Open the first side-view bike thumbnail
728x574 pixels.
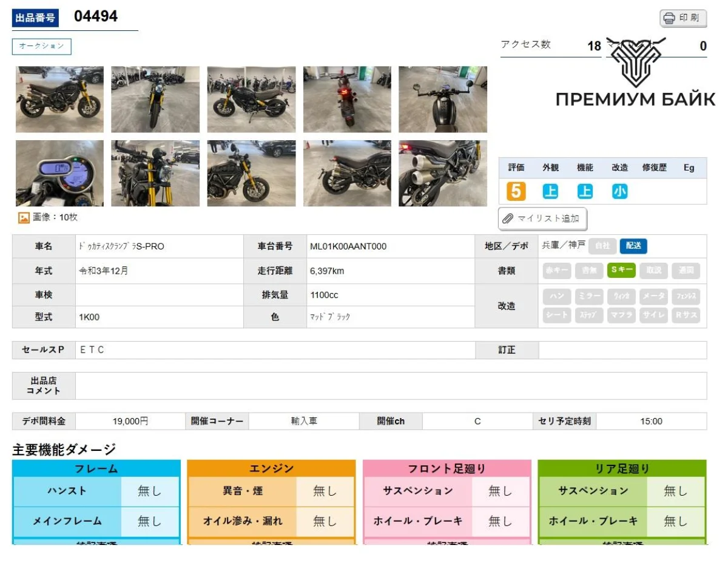59,100
